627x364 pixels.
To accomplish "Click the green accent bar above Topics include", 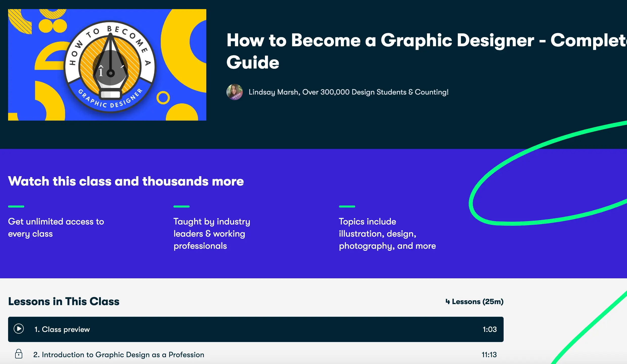I will (347, 207).
